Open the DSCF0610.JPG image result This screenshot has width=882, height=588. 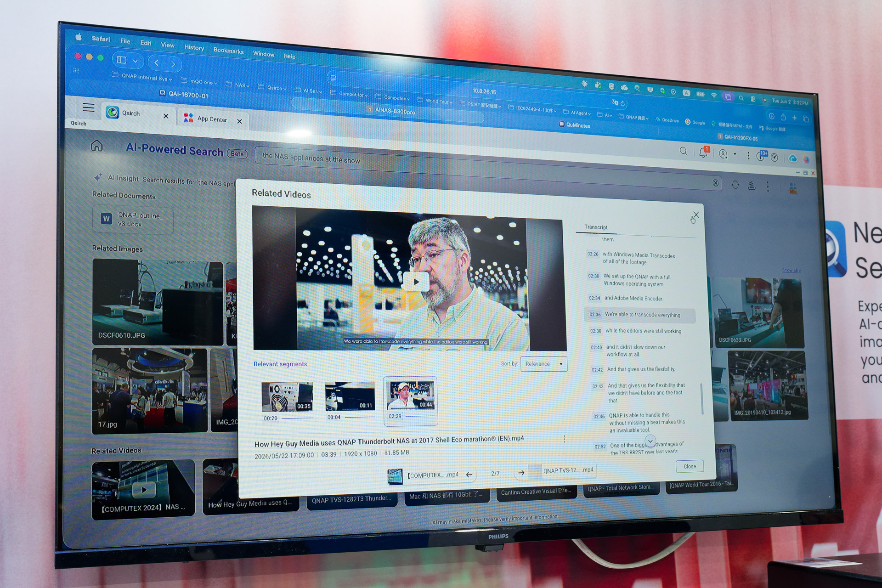coord(158,301)
